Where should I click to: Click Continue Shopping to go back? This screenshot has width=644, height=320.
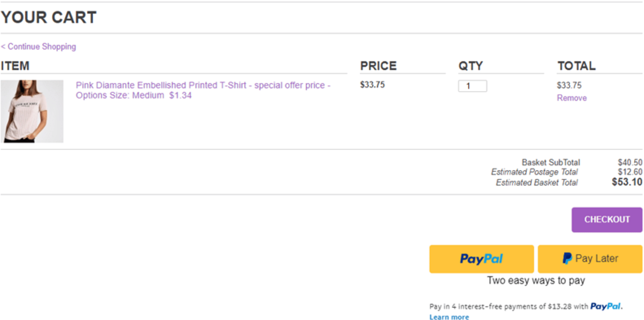(37, 46)
